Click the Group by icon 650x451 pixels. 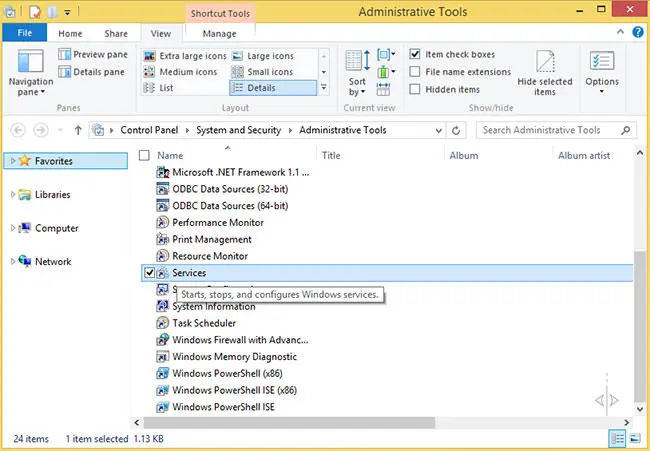[386, 54]
